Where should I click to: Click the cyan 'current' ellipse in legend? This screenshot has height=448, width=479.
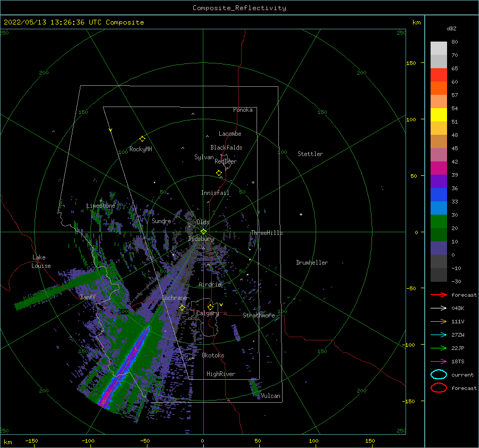[439, 374]
